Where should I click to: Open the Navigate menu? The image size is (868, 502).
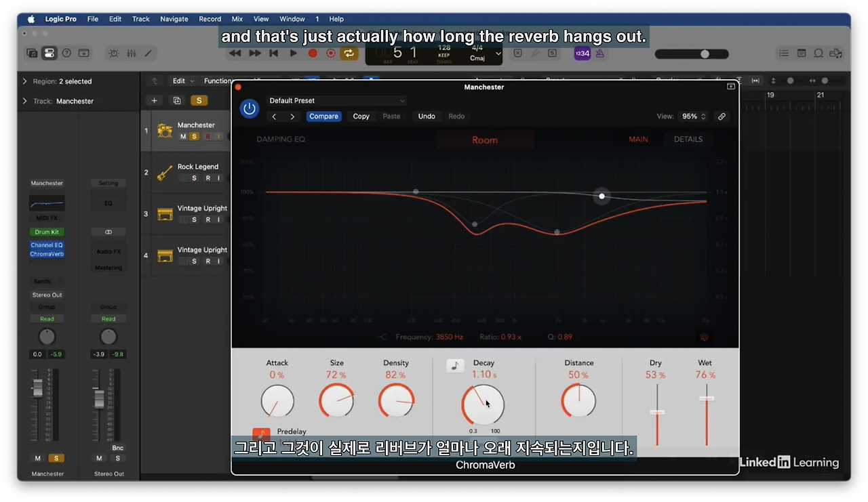point(174,19)
